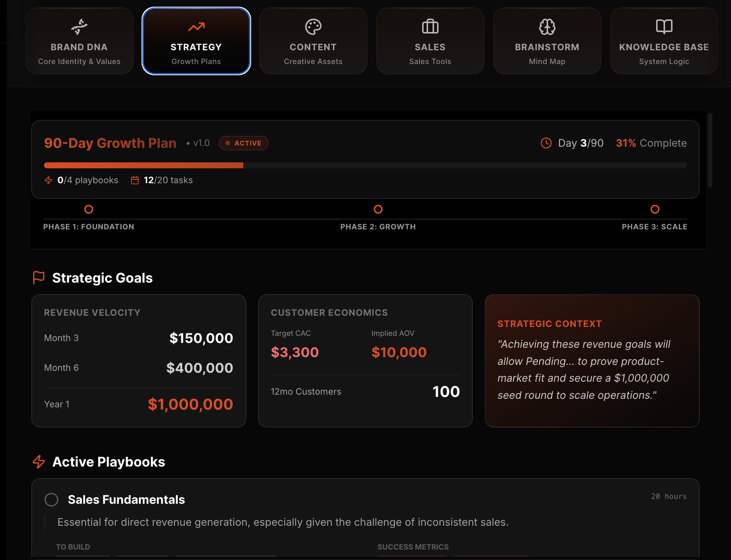Open the Content palette icon

click(313, 26)
